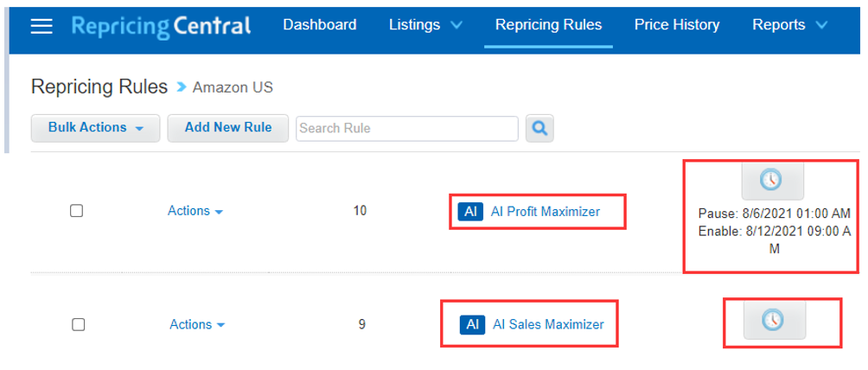Go to the Dashboard tab

point(319,25)
